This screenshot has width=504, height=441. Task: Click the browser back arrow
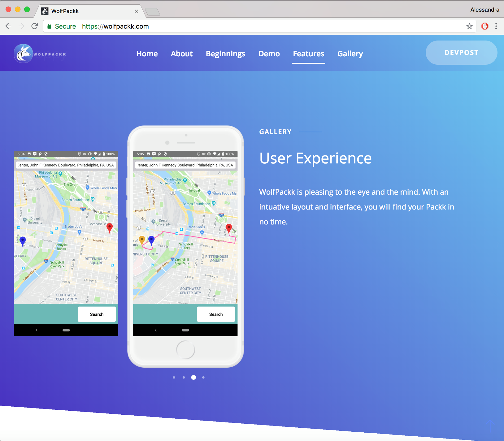(8, 26)
